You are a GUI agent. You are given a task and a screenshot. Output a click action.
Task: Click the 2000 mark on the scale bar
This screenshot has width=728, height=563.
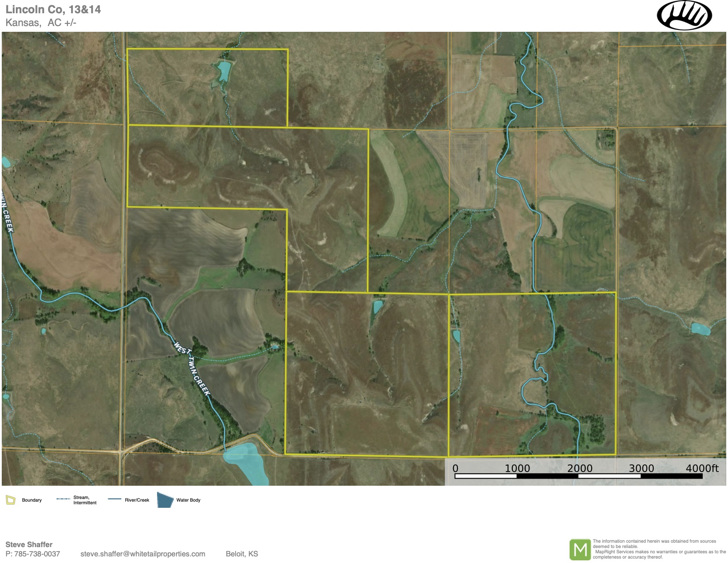pos(579,468)
